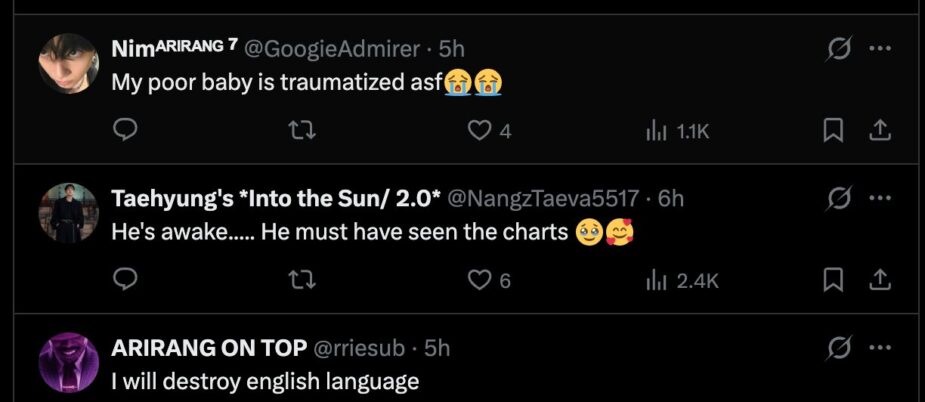View analytics showing 2.4K views
This screenshot has height=402, width=925.
657,281
